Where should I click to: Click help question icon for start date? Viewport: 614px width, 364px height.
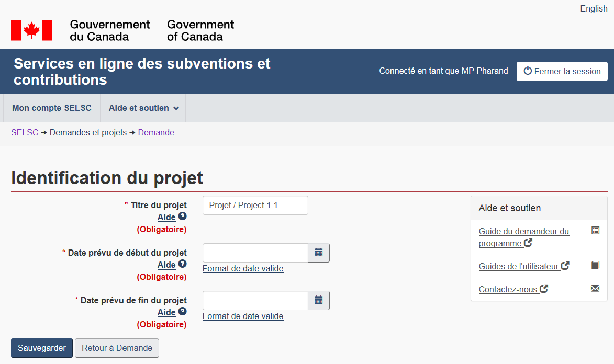tap(182, 264)
